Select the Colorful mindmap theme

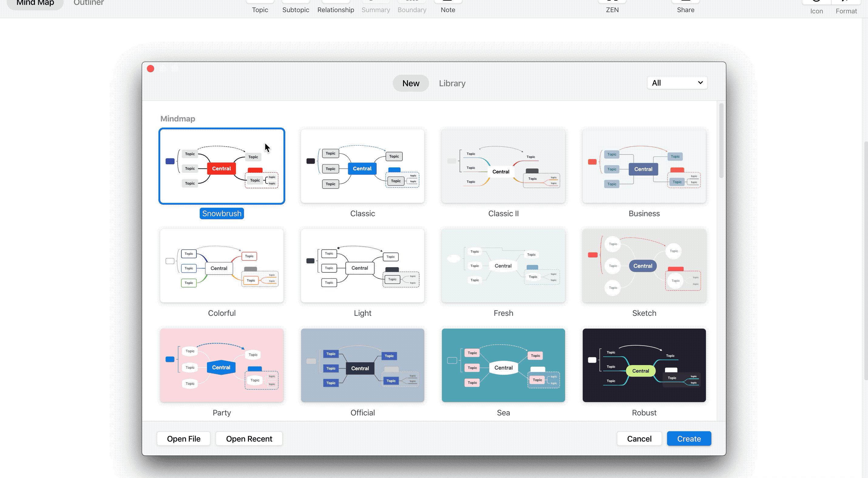pos(222,266)
